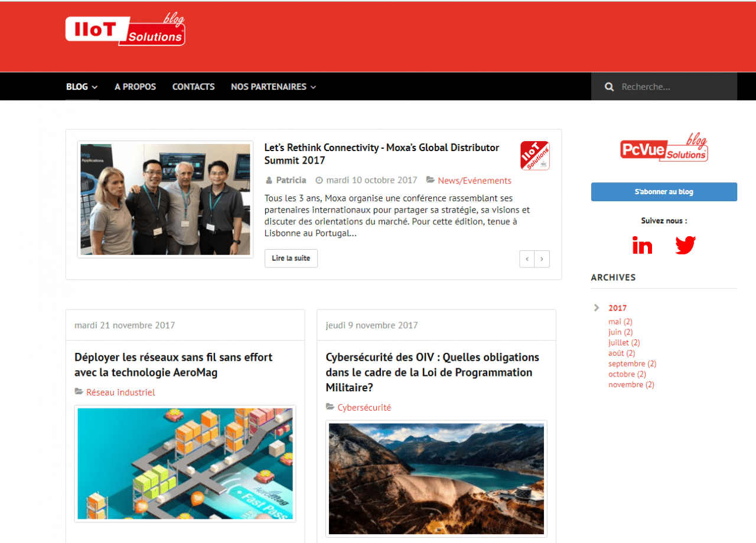Open the Twitter bird icon
Screen dimensions: 756x543
(x=685, y=245)
